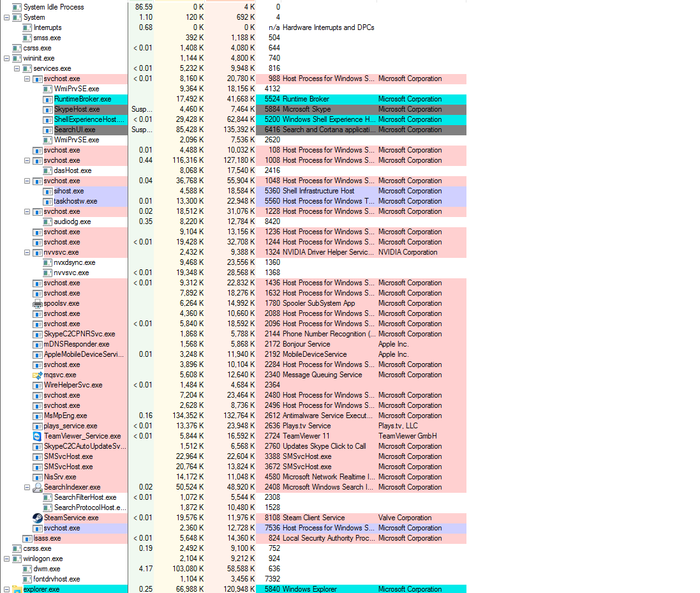Click the 4.17 CPU value for dwm.exe
Screen dimensions: 700x593
coord(145,569)
